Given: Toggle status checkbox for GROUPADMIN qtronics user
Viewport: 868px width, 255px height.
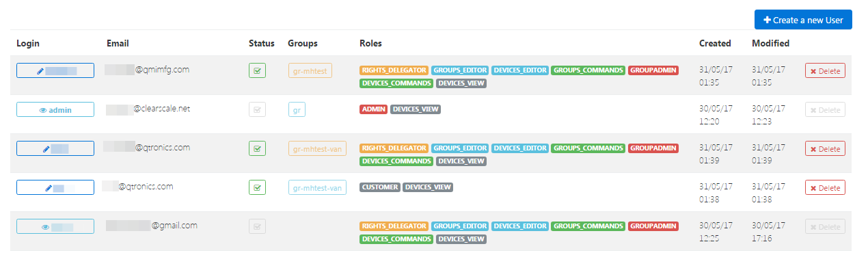Looking at the screenshot, I should [257, 148].
